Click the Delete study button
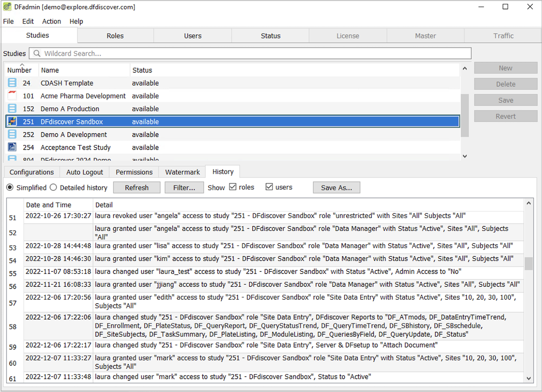Image resolution: width=542 pixels, height=392 pixels. [x=506, y=84]
